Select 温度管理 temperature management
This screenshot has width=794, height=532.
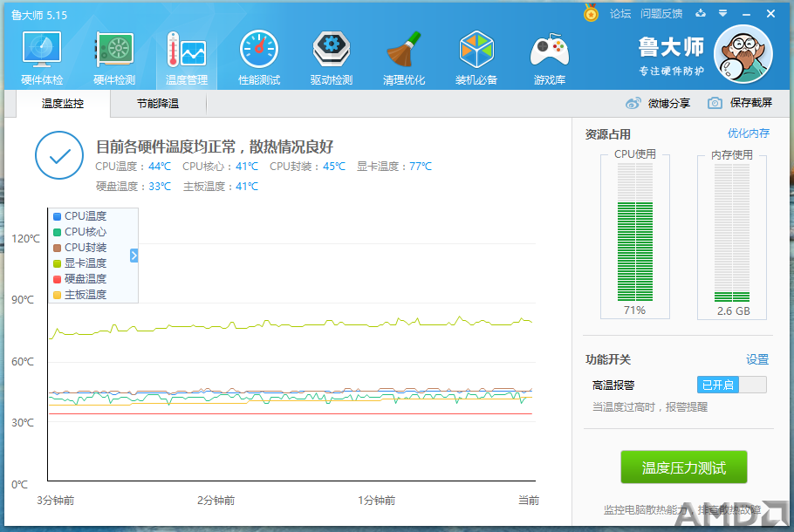pos(187,58)
